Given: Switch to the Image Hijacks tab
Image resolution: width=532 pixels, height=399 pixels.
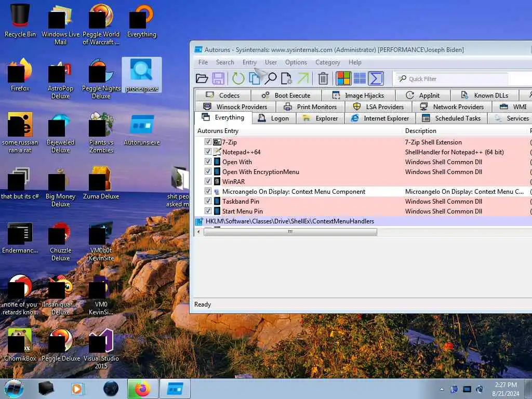Looking at the screenshot, I should pyautogui.click(x=358, y=96).
